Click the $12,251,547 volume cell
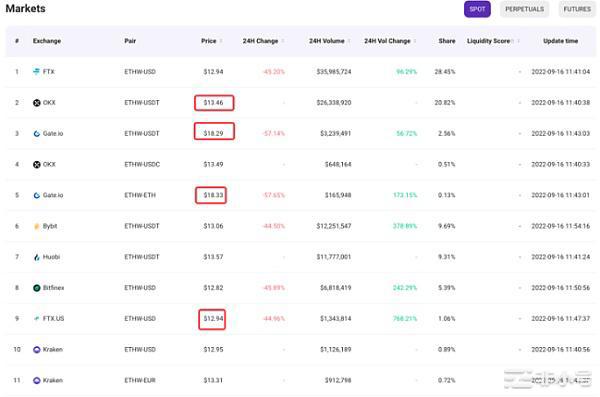The width and height of the screenshot is (600, 397). tap(334, 226)
